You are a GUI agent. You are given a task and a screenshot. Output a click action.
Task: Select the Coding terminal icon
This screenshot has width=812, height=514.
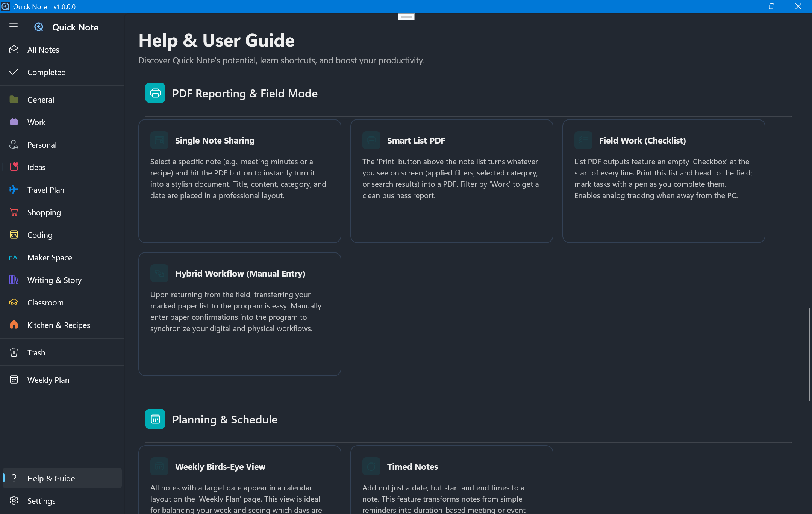tap(14, 235)
